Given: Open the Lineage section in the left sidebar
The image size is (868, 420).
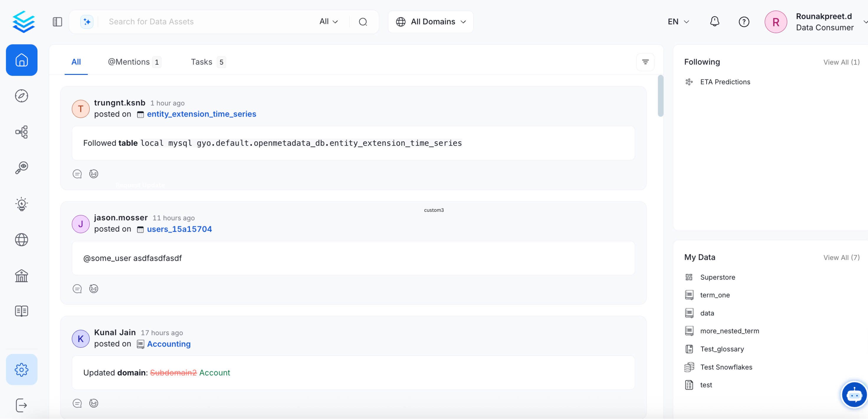Looking at the screenshot, I should 22,132.
